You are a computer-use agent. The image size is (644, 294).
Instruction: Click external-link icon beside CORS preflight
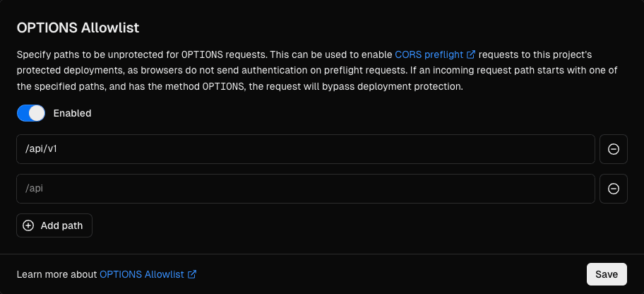471,54
